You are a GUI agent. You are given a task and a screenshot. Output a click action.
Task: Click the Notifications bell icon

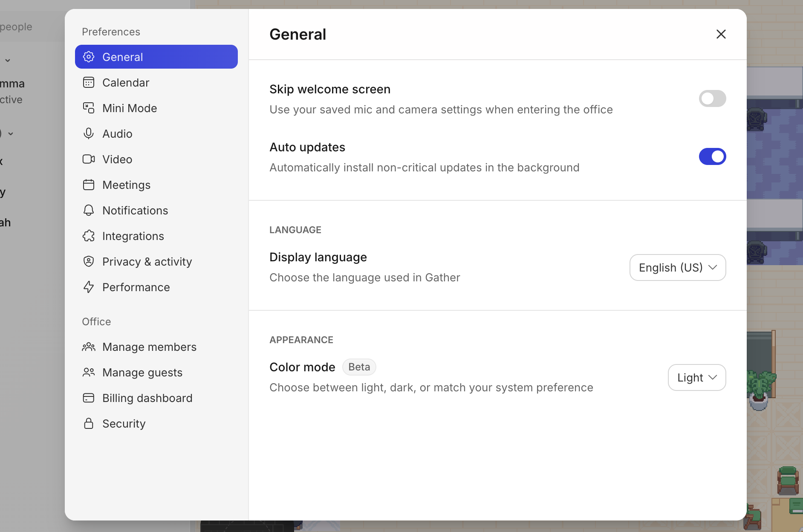coord(88,210)
